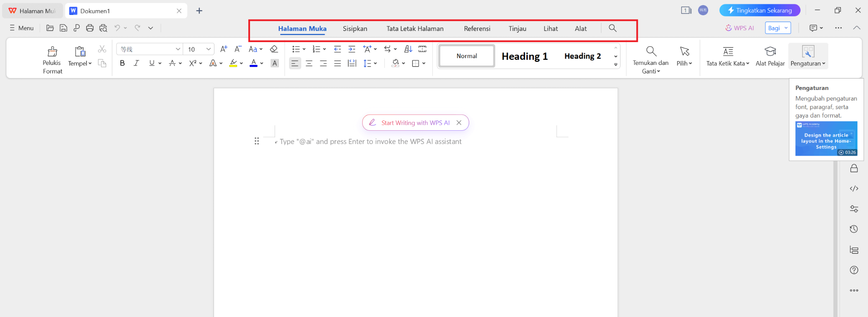Play the Pengaturan tutorial video thumbnail
Viewport: 868px width, 317px height.
click(x=826, y=139)
